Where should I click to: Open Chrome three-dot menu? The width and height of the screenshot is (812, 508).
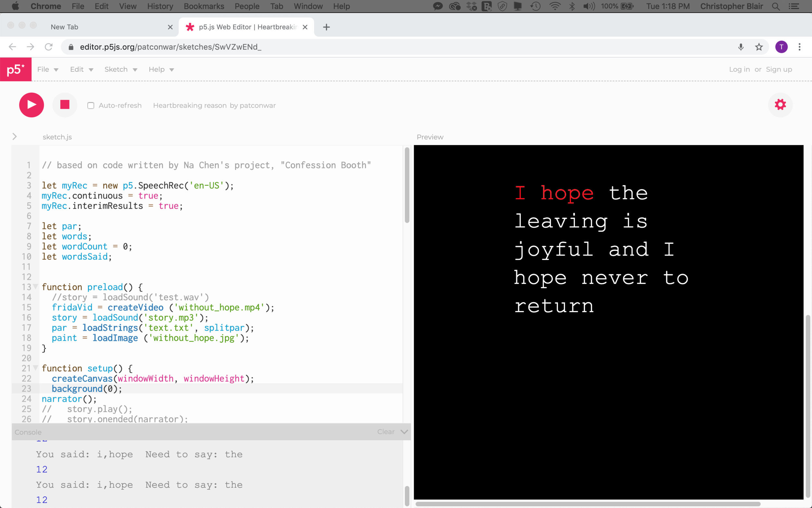(799, 47)
